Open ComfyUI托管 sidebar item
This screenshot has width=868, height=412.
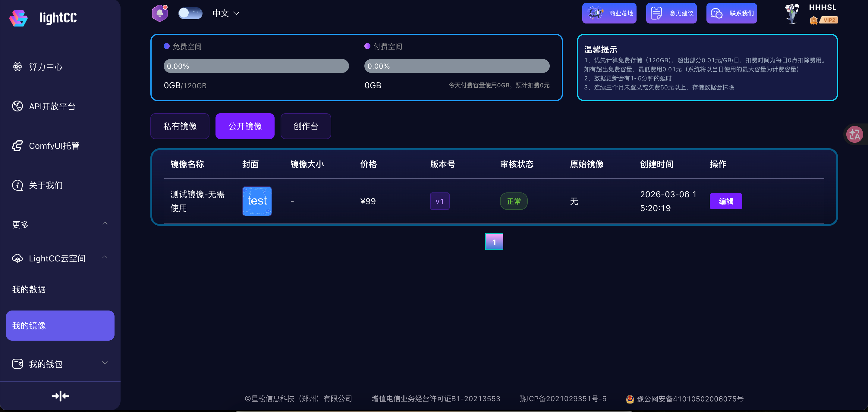coord(54,146)
